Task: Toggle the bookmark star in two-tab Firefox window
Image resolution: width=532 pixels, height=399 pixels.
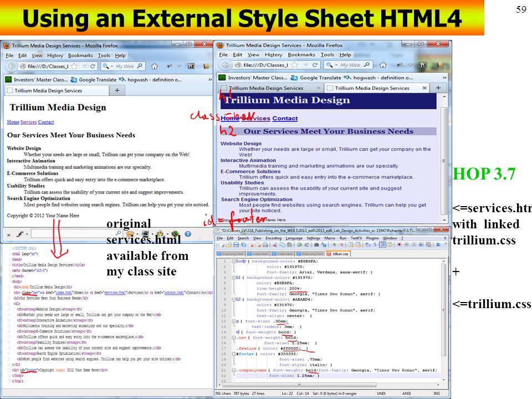Action: tap(295, 65)
